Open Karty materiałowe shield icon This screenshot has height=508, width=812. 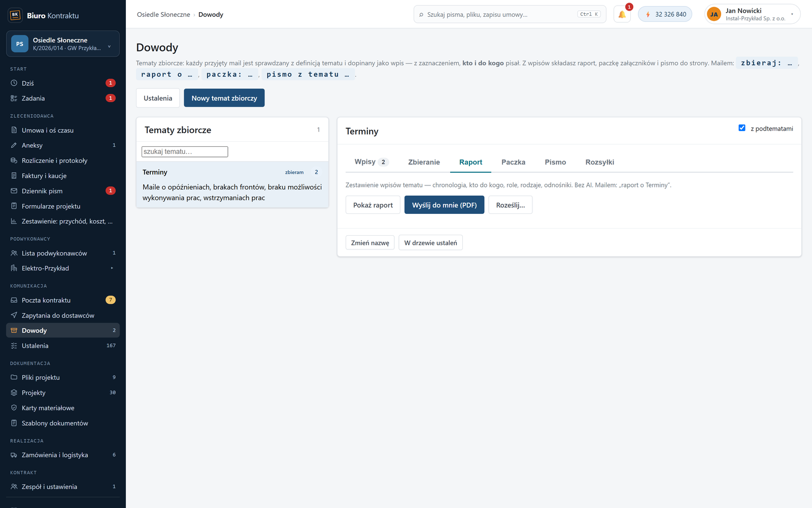(14, 408)
